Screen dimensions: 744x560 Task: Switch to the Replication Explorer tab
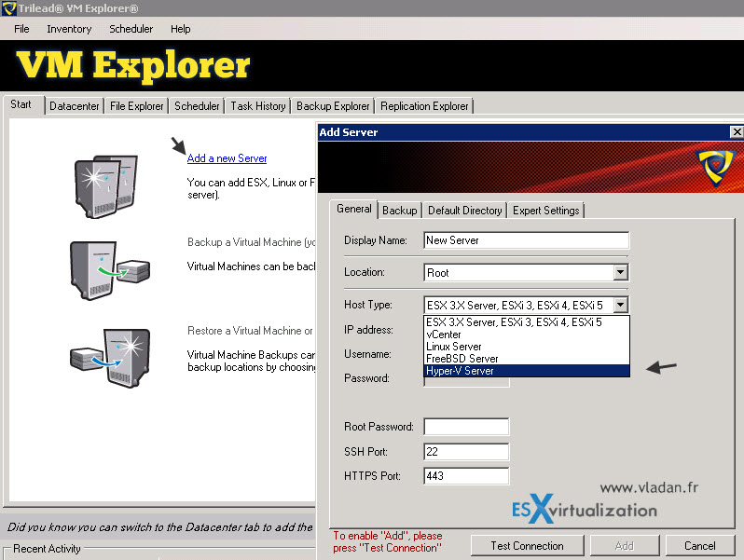click(424, 106)
